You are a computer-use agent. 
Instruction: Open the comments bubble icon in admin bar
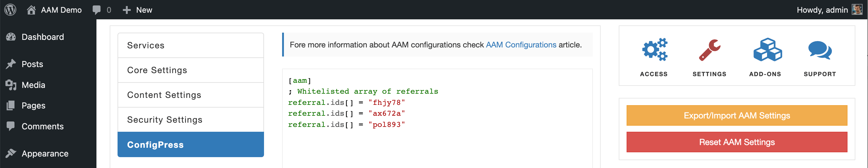(97, 10)
